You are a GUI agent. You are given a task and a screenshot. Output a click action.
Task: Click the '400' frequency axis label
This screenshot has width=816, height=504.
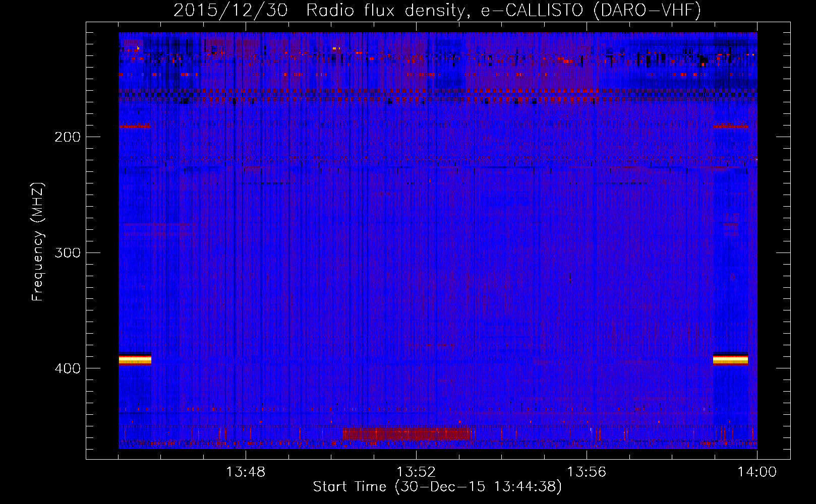click(x=67, y=368)
